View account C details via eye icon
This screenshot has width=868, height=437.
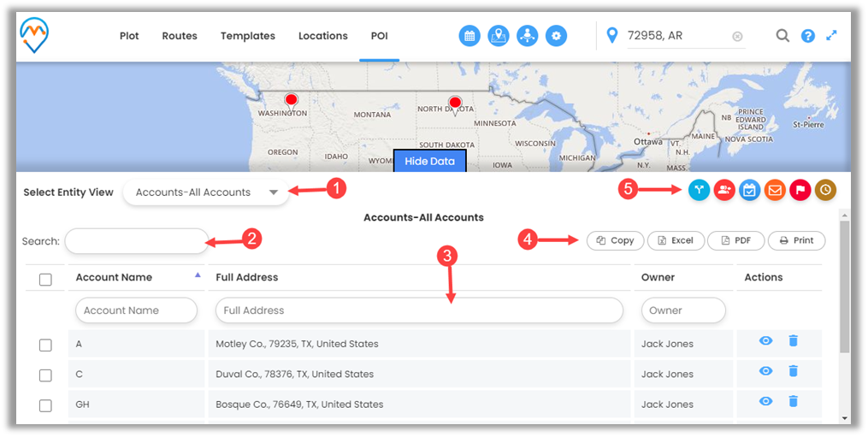click(x=766, y=371)
